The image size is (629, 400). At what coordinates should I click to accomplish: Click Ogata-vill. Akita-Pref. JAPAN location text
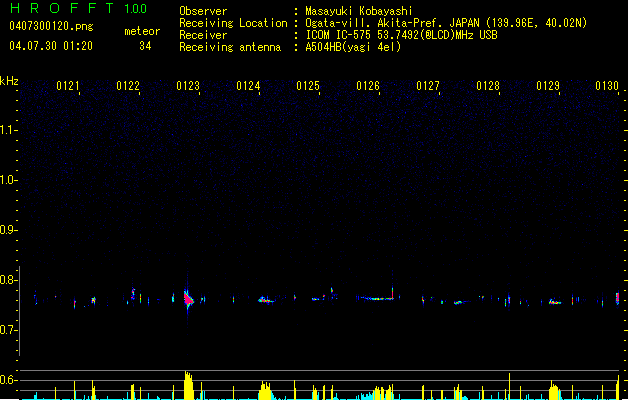click(x=446, y=23)
